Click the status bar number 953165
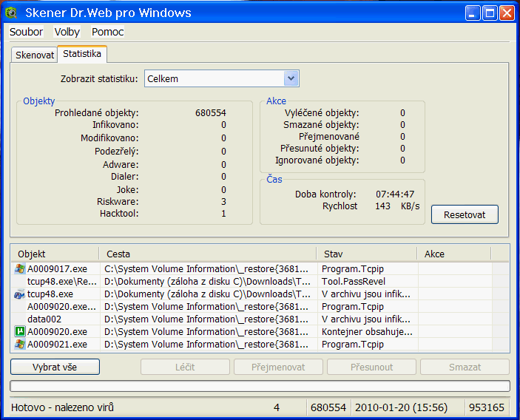 click(x=487, y=407)
